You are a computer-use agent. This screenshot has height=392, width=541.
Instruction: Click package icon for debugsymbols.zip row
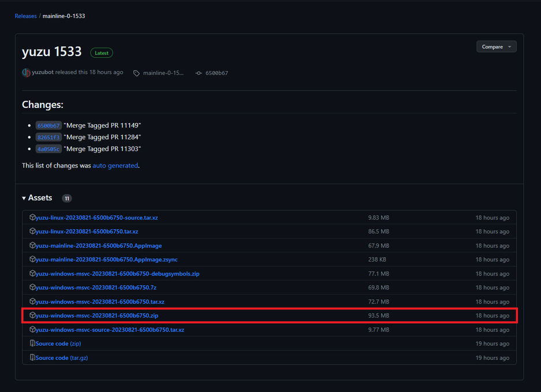(32, 273)
